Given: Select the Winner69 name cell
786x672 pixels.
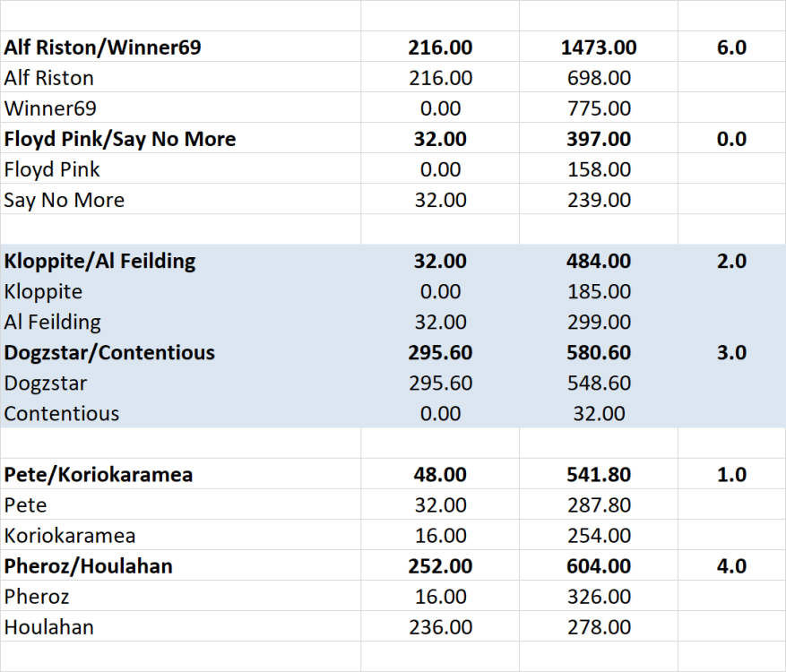Looking at the screenshot, I should [x=50, y=108].
